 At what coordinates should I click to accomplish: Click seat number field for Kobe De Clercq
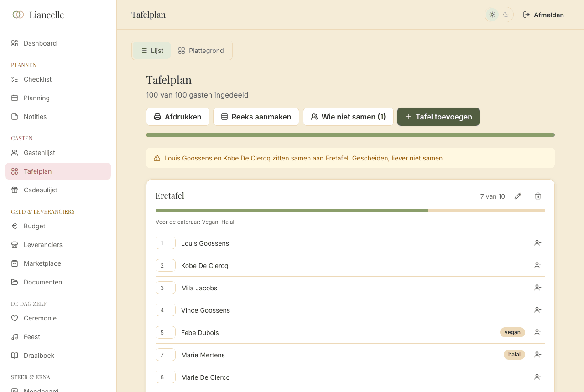point(166,265)
